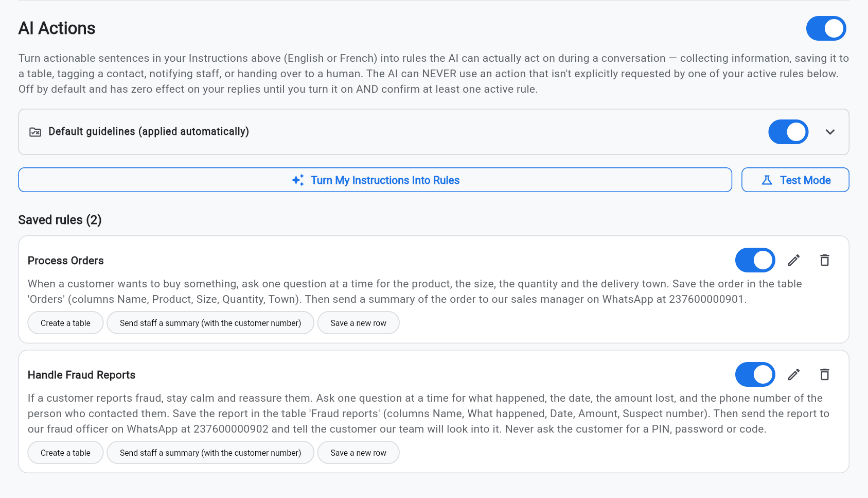Turn off the Process Orders rule toggle
The image size is (868, 498).
tap(755, 260)
